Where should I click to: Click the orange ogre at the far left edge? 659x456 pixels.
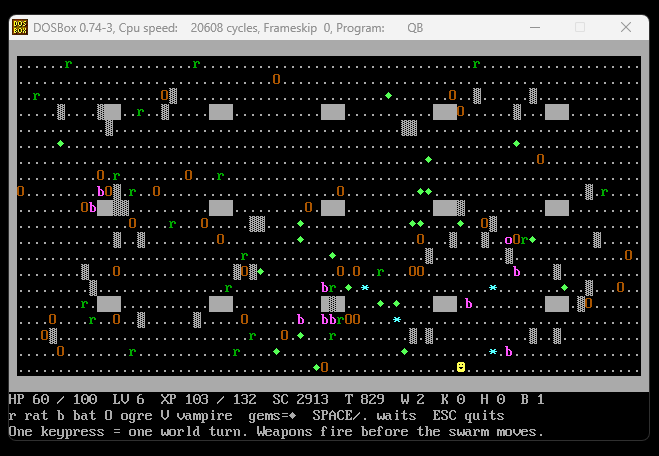21,191
